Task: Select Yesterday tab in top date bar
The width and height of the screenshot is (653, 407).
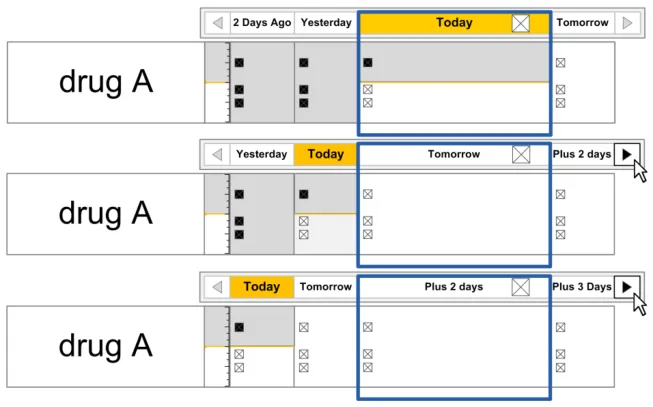Action: pyautogui.click(x=326, y=23)
